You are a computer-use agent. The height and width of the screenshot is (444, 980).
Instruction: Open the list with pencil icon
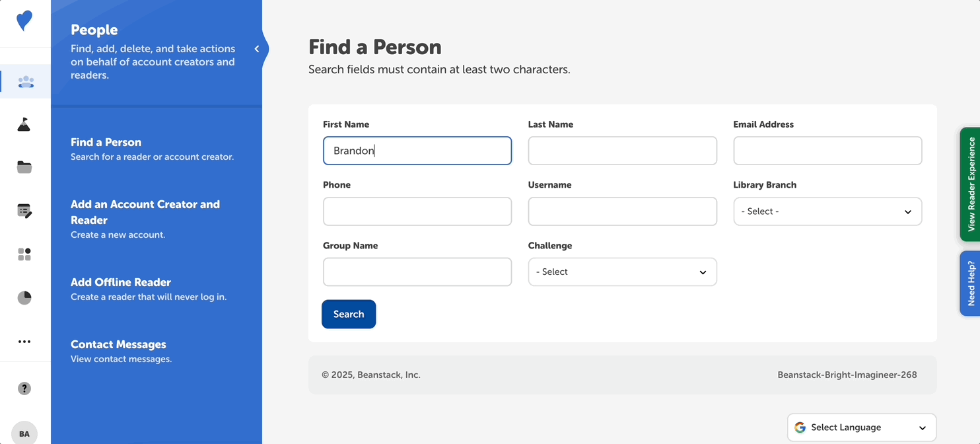click(24, 211)
